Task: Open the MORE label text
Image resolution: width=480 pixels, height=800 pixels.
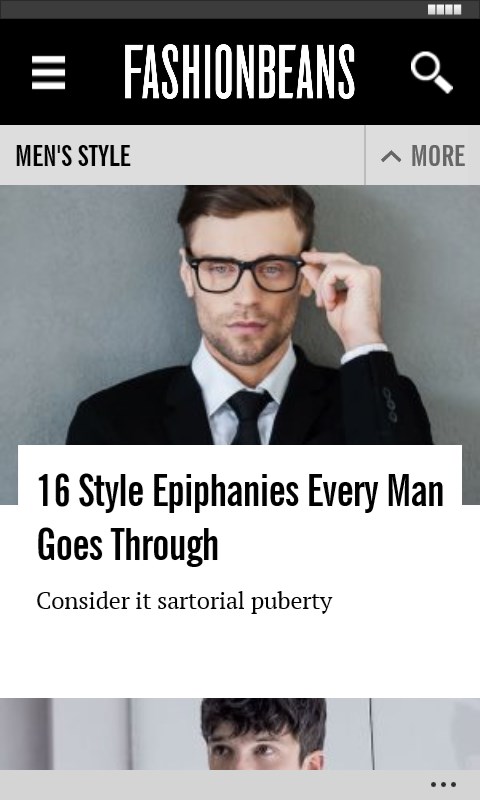Action: pyautogui.click(x=438, y=156)
